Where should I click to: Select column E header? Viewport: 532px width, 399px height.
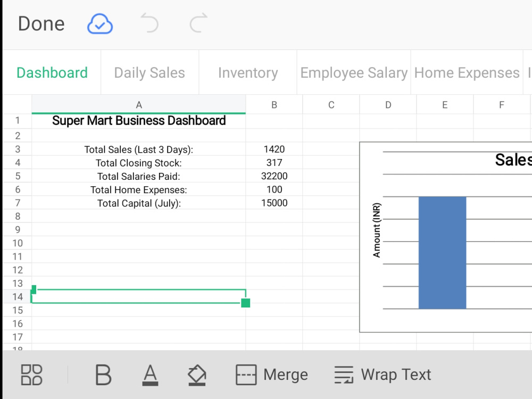pos(445,105)
